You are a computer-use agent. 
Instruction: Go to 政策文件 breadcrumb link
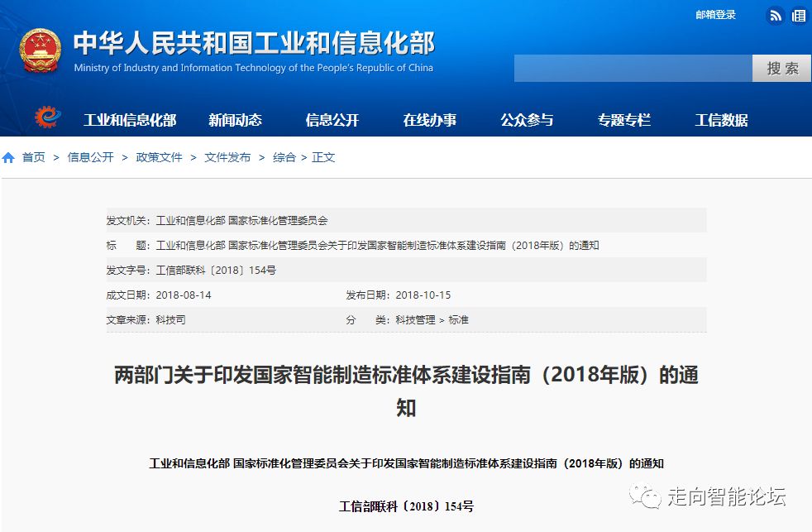click(x=159, y=157)
